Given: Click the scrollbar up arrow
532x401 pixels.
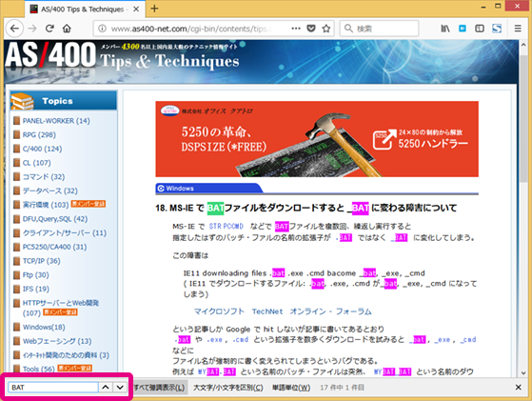Looking at the screenshot, I should click(x=522, y=44).
